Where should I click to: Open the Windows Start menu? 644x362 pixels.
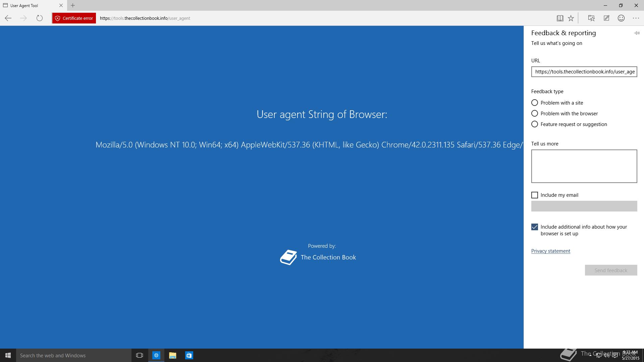(8, 355)
